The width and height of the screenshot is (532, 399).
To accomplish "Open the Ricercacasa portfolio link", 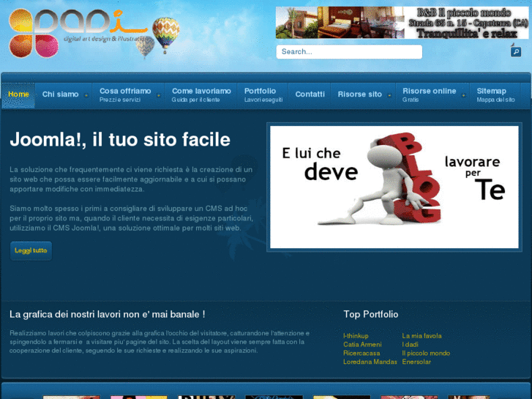I will pyautogui.click(x=361, y=353).
